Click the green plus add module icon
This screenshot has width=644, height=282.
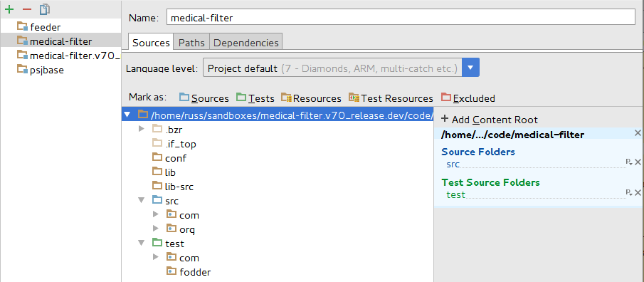coord(9,9)
